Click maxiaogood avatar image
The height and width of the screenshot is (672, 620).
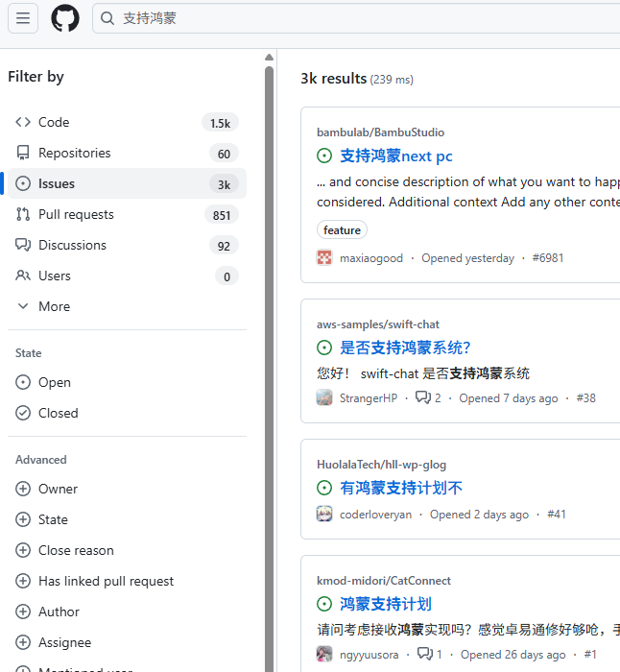pos(324,258)
